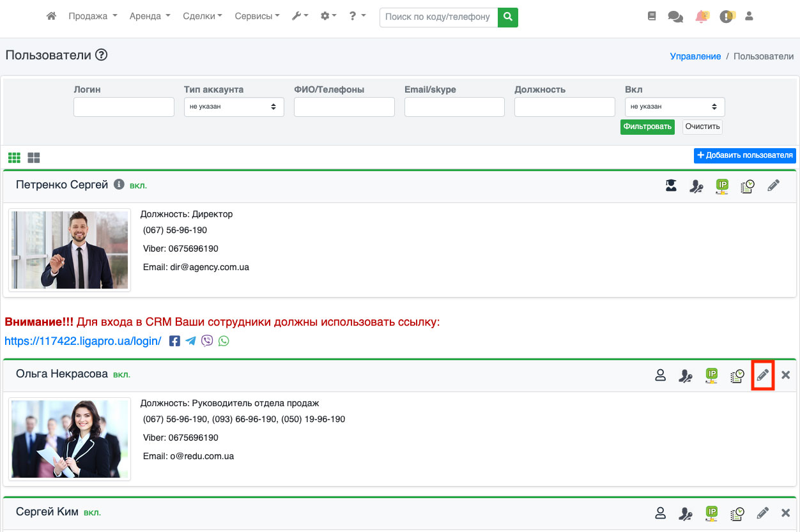Expand the Продажа menu
800x532 pixels.
coord(93,17)
